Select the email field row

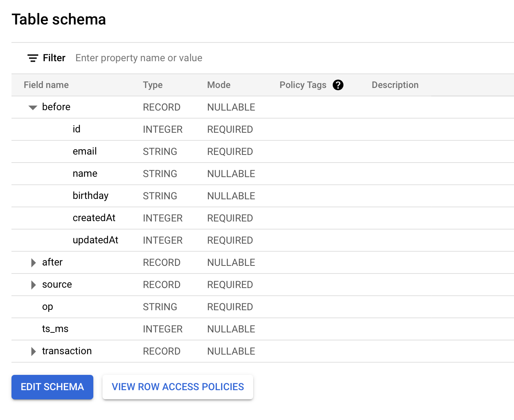point(85,151)
